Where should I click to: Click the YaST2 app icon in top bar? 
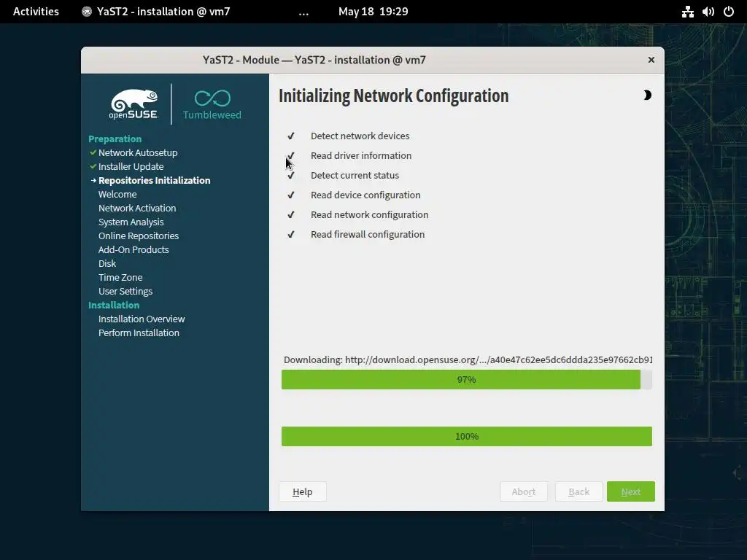87,12
